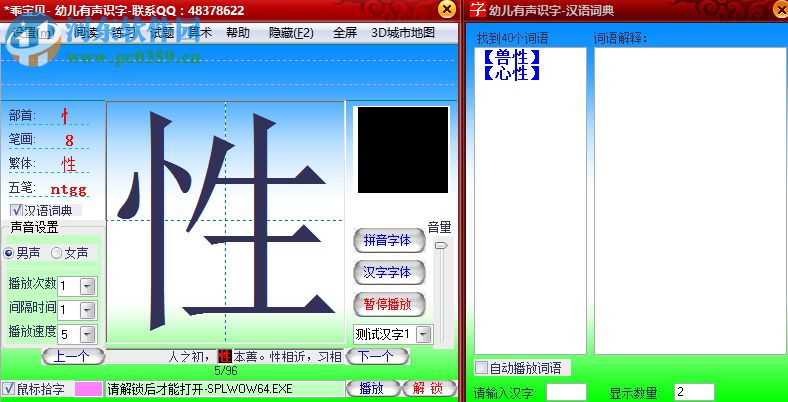Select the 女声 radio button
Image resolution: width=788 pixels, height=402 pixels.
coord(57,253)
